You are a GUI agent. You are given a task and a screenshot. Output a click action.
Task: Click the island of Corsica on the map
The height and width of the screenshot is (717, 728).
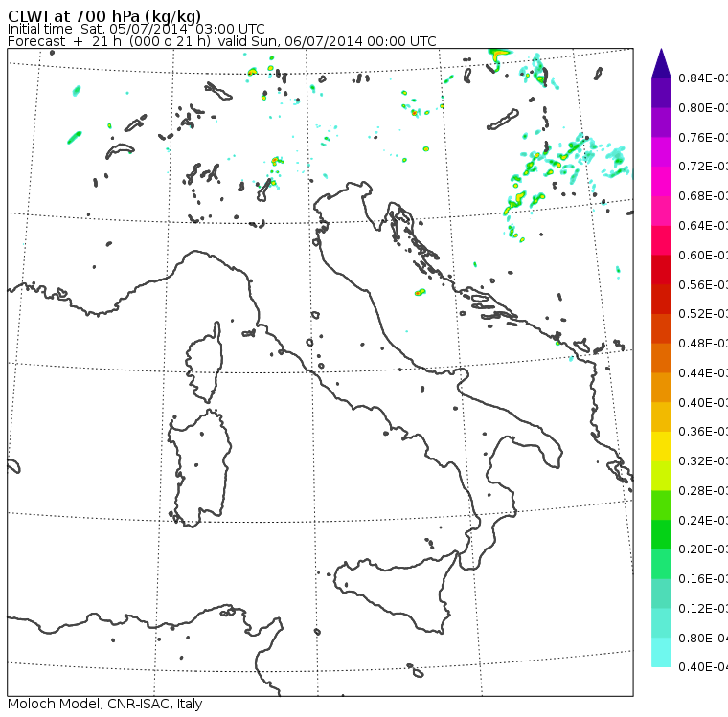click(x=204, y=362)
